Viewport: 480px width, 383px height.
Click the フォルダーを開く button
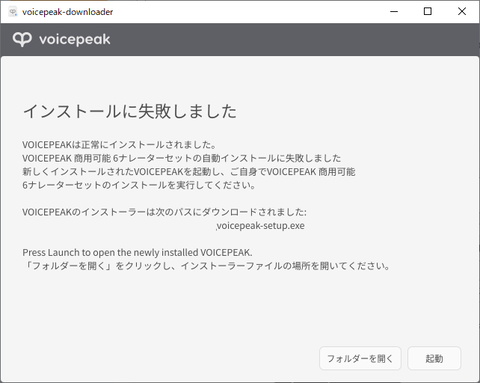click(x=360, y=358)
